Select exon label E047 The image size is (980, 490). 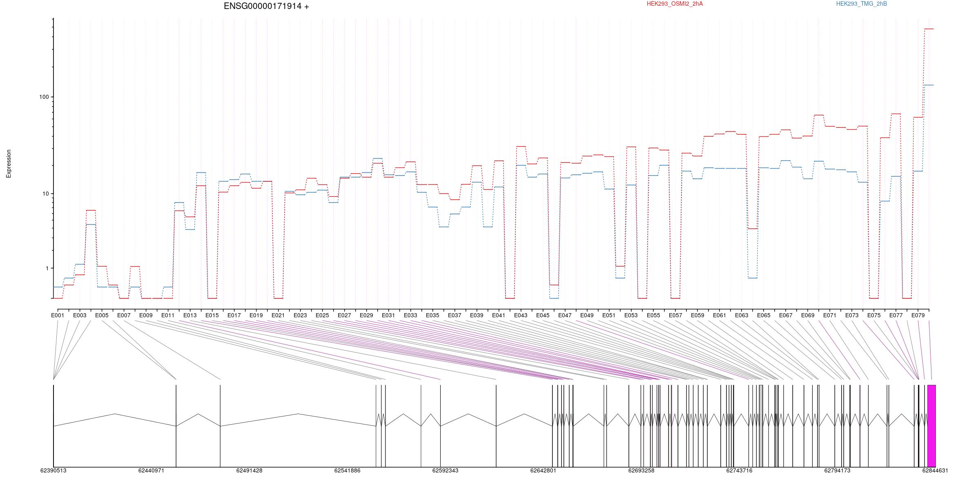pos(565,315)
